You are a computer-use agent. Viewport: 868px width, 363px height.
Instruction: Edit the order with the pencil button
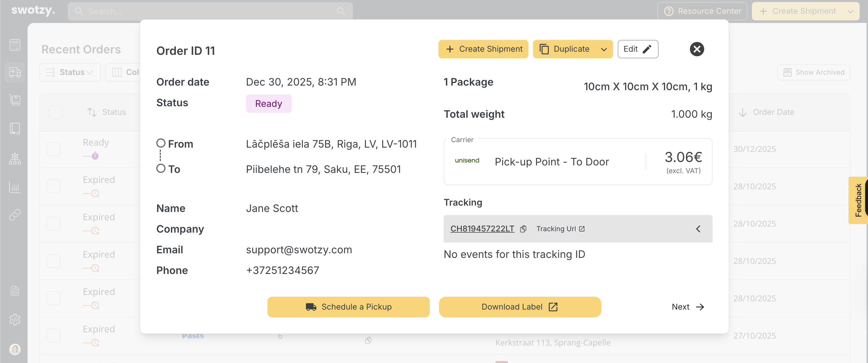coord(638,49)
